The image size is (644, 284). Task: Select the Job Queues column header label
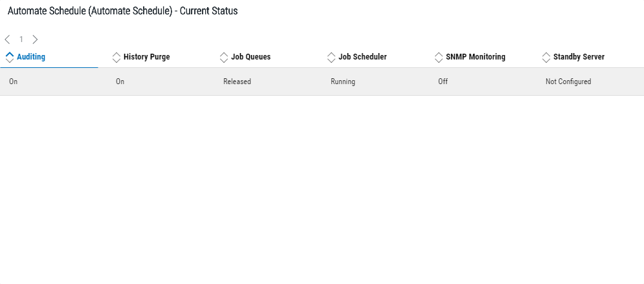tap(250, 57)
